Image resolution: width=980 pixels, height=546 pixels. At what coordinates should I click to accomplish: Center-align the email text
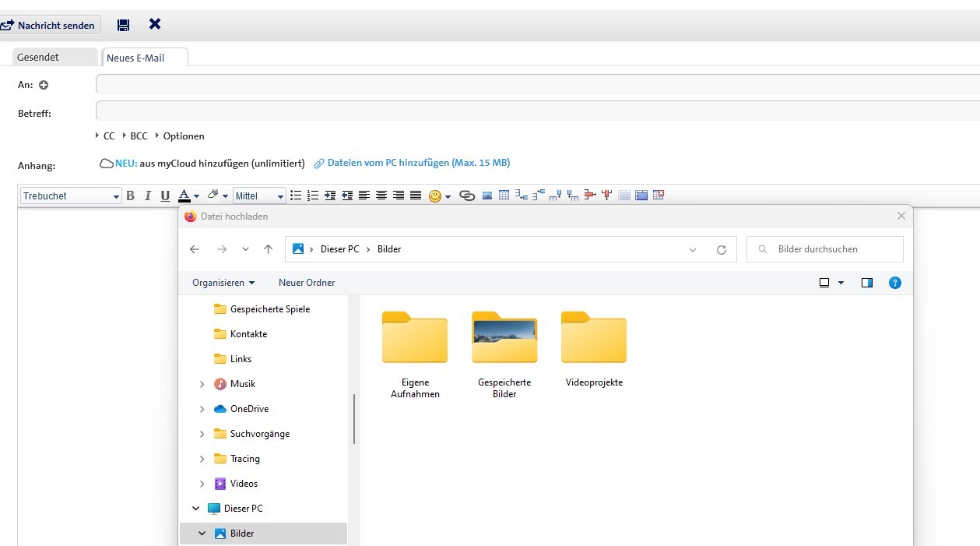tap(381, 196)
